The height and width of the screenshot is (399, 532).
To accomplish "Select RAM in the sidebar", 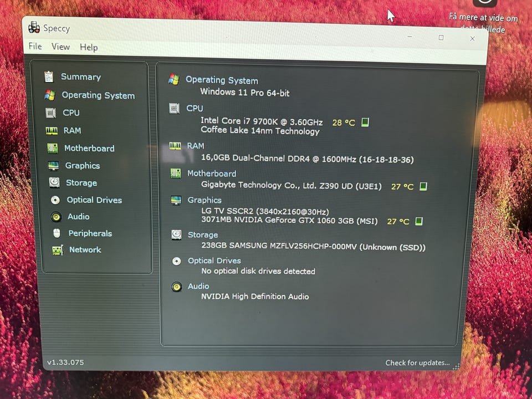I will pos(72,130).
